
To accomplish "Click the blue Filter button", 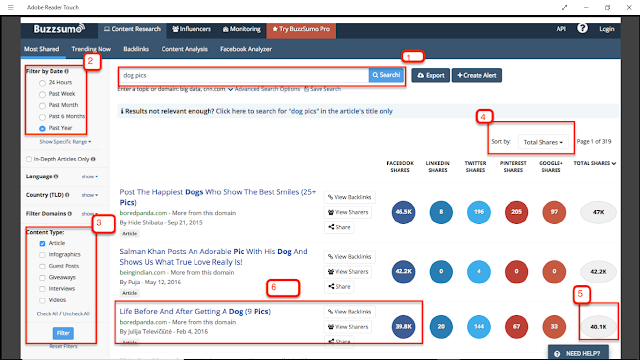I will point(63,333).
